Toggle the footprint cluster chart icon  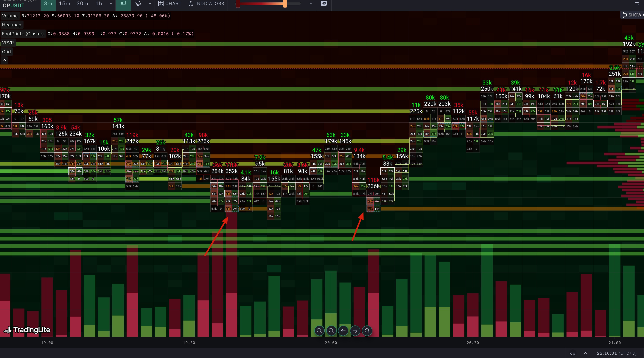[123, 4]
